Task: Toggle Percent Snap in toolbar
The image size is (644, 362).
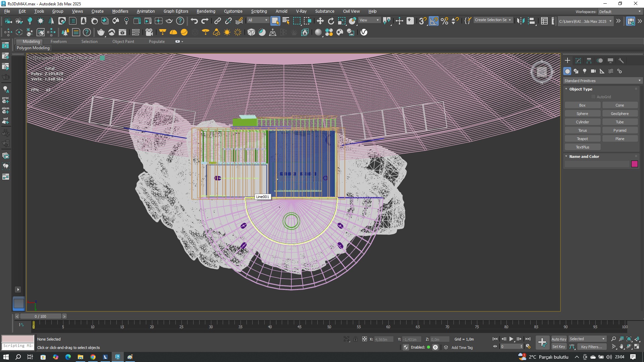Action: coord(444,21)
